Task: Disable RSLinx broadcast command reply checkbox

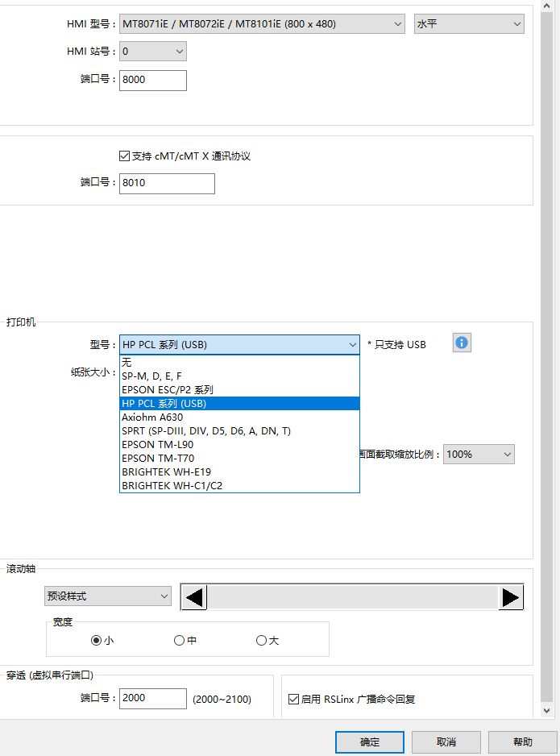Action: click(x=294, y=699)
